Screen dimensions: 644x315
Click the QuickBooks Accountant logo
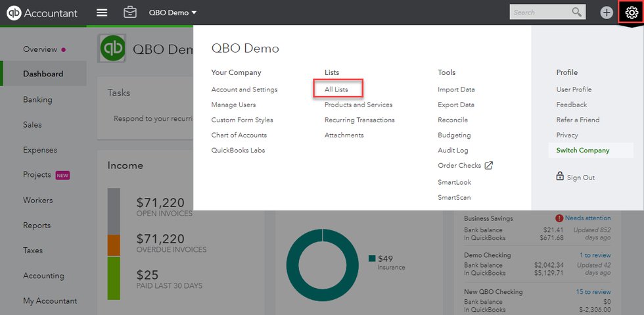coord(42,12)
